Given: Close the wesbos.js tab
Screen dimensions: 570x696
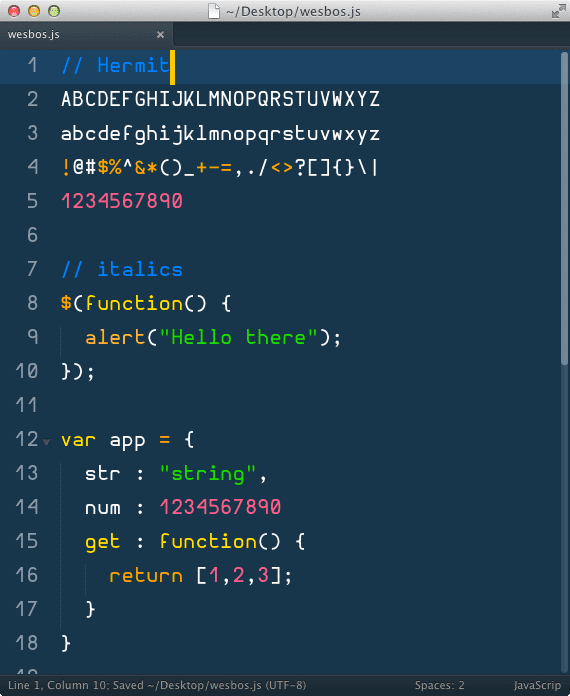Looking at the screenshot, I should pos(160,35).
